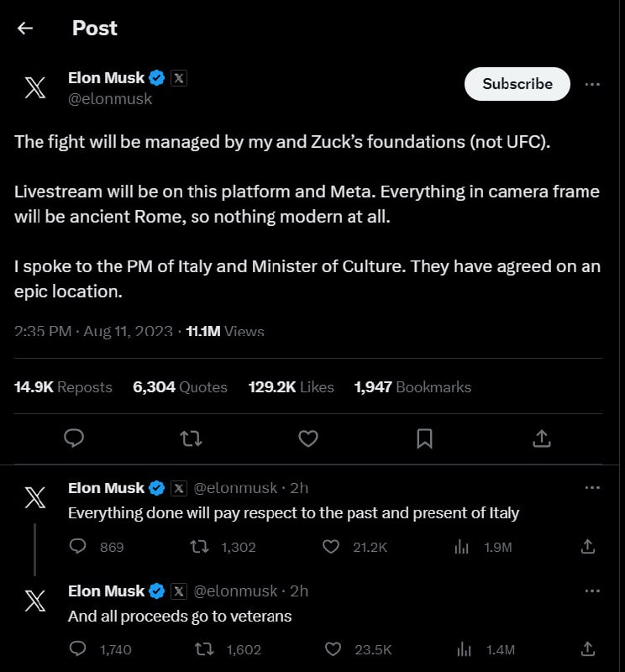Open the main post's more options menu
Viewport: 625px width, 672px height.
click(x=592, y=84)
